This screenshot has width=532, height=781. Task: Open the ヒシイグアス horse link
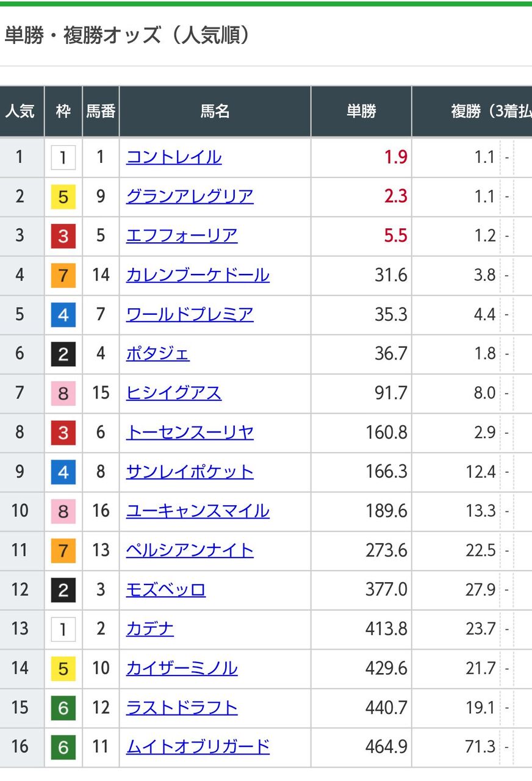pyautogui.click(x=174, y=393)
